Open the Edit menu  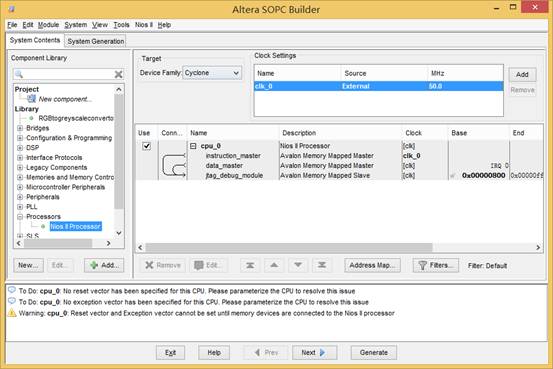(x=28, y=25)
